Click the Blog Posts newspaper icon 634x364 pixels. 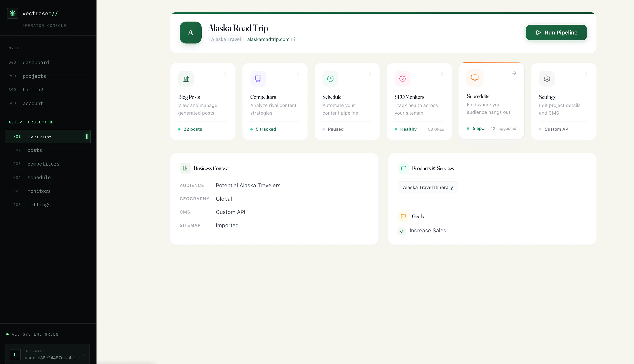[x=186, y=79]
